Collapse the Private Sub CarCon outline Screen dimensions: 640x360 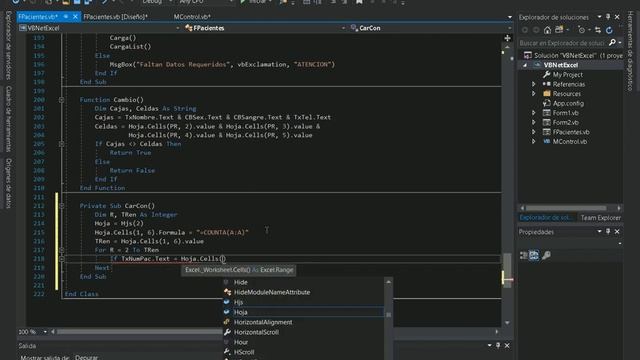[61, 206]
